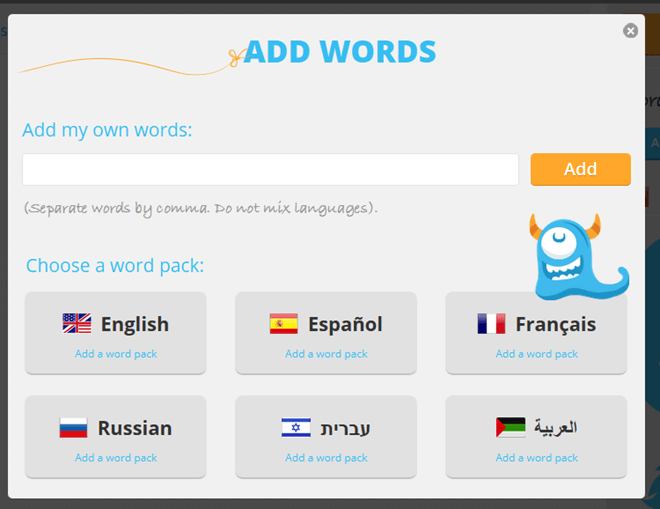Select the Français pack name
660x509 pixels.
click(555, 324)
